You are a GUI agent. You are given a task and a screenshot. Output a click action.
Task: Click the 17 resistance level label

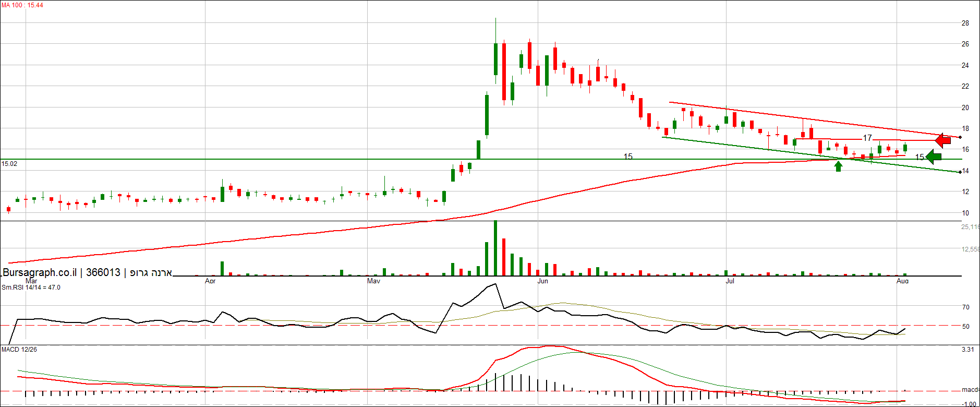click(867, 138)
